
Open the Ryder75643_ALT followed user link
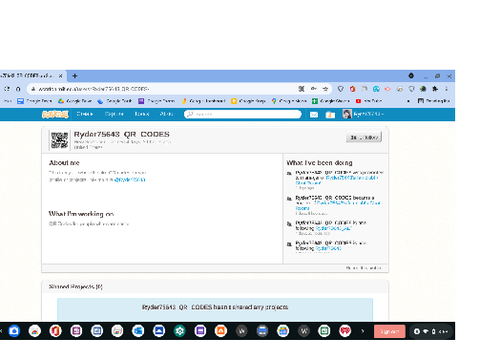[x=333, y=228]
